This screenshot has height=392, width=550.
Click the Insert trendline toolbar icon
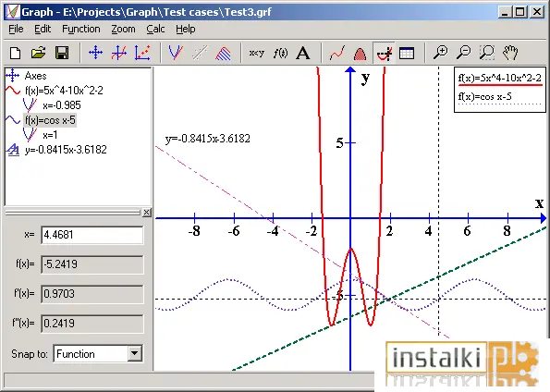(200, 54)
